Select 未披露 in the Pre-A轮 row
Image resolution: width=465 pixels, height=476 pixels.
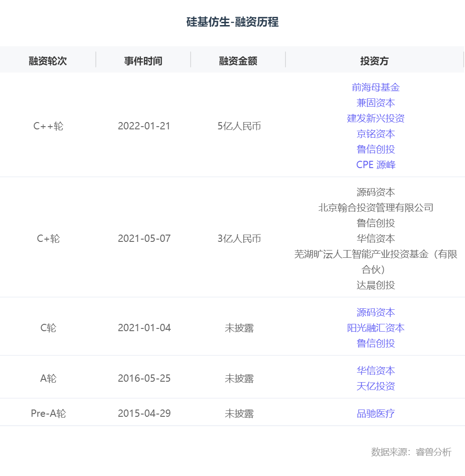click(x=239, y=414)
